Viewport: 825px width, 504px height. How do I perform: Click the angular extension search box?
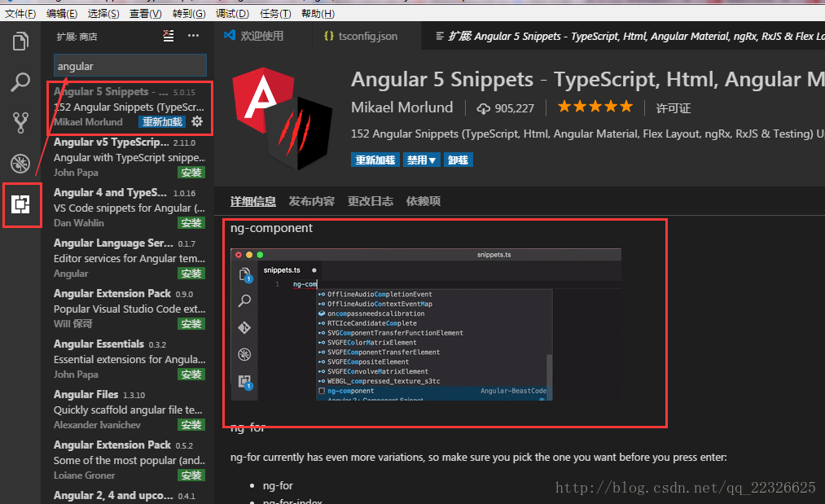tap(130, 66)
